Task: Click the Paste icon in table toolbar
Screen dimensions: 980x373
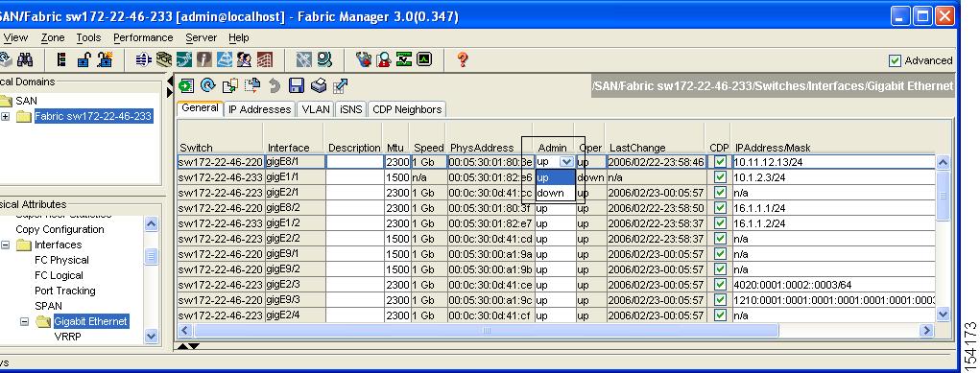Action: (251, 85)
